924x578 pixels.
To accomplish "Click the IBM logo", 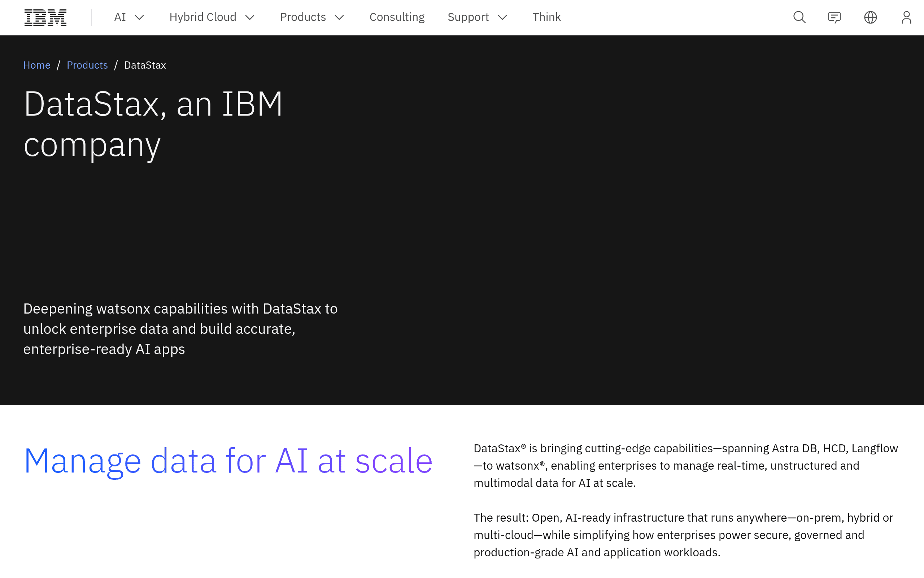I will click(x=45, y=18).
